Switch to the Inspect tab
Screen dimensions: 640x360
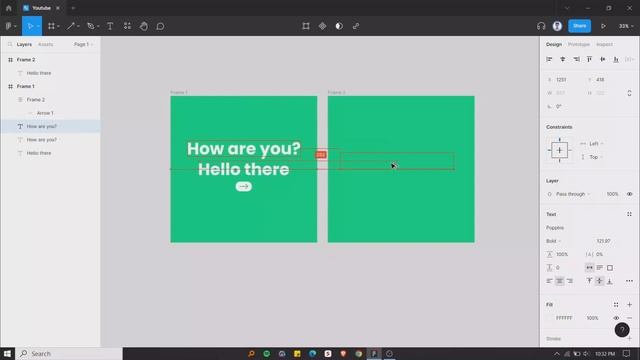point(604,44)
